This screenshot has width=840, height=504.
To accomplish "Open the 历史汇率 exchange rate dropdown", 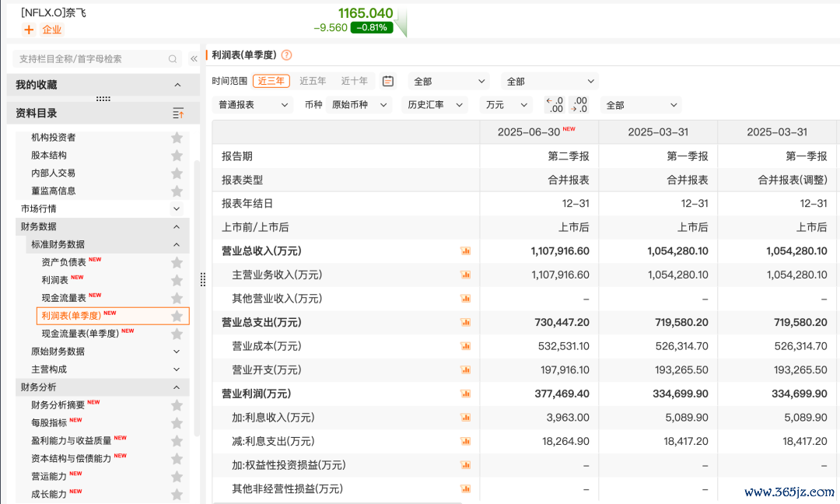I will [x=435, y=105].
